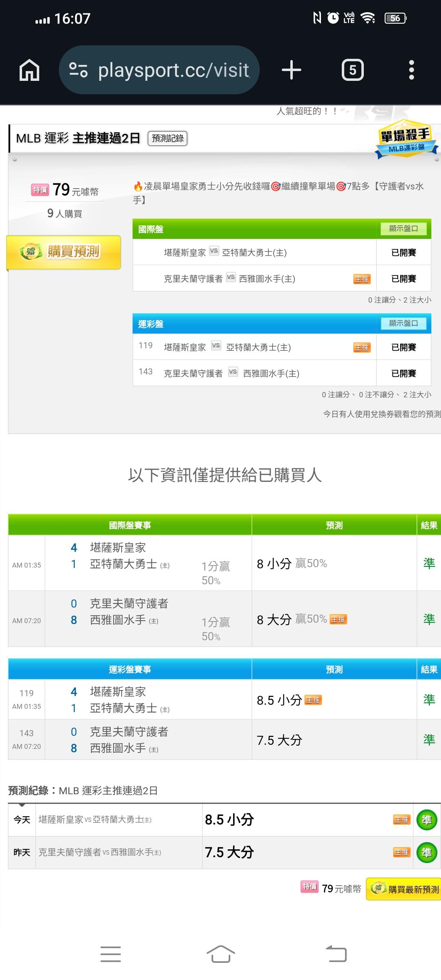Screen dimensions: 441x980
Task: Click the 購買最新預測 button
Action: pos(404,889)
